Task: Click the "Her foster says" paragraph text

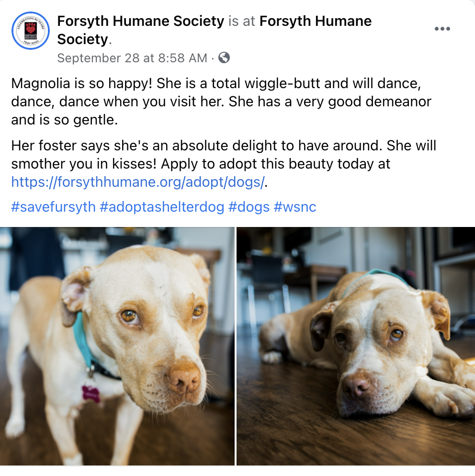Action: coord(224,164)
